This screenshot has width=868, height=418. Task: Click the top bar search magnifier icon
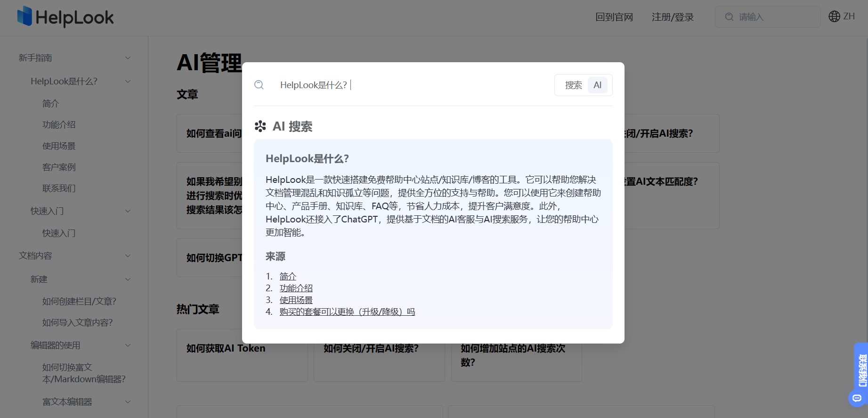click(x=729, y=17)
